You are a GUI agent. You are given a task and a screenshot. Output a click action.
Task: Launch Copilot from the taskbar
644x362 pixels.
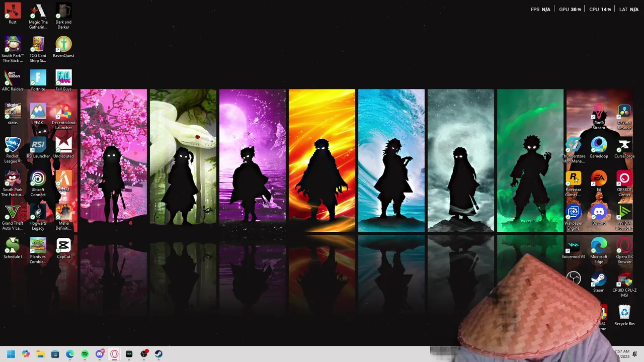26,354
